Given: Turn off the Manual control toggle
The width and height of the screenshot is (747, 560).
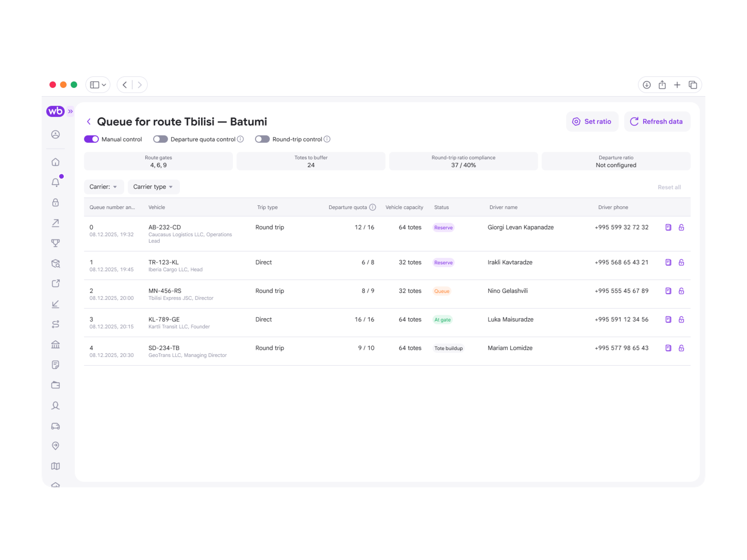Looking at the screenshot, I should pos(91,139).
